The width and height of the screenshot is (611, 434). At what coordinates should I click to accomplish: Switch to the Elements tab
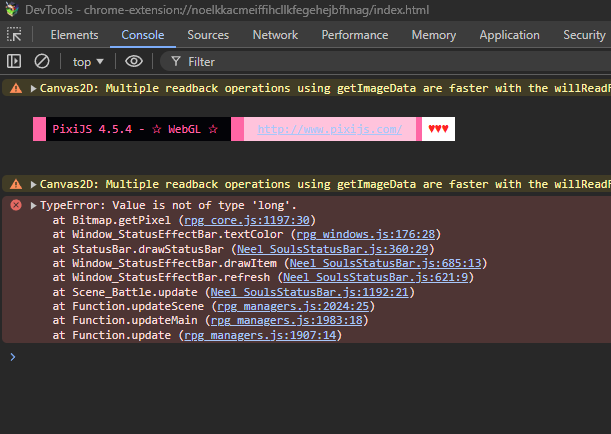point(74,35)
